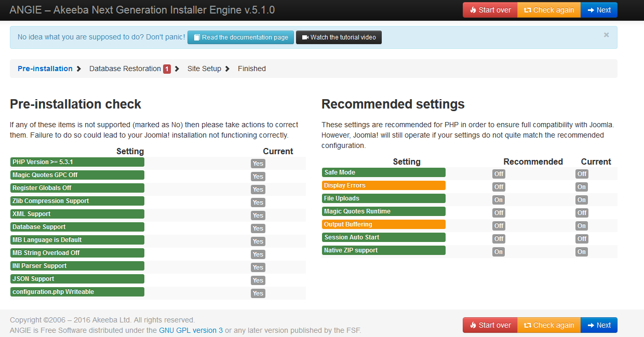This screenshot has height=337, width=644.
Task: Click the Pre-installation check heading
Action: point(76,104)
